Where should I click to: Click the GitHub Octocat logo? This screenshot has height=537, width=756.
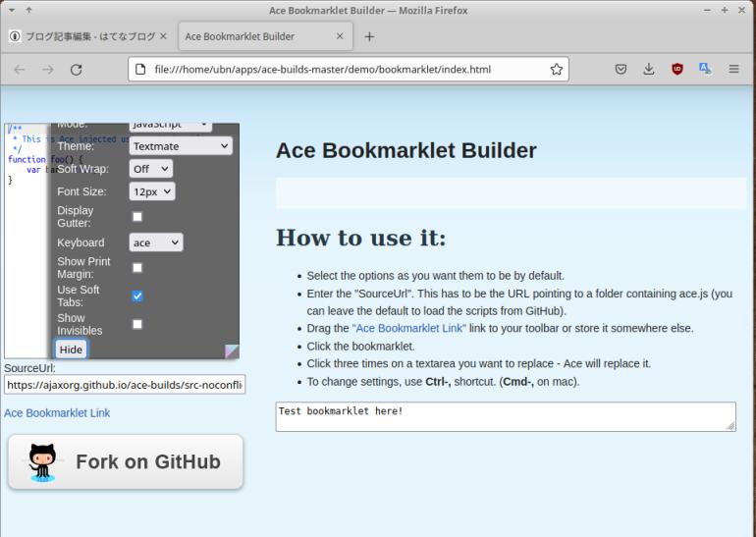coord(42,462)
